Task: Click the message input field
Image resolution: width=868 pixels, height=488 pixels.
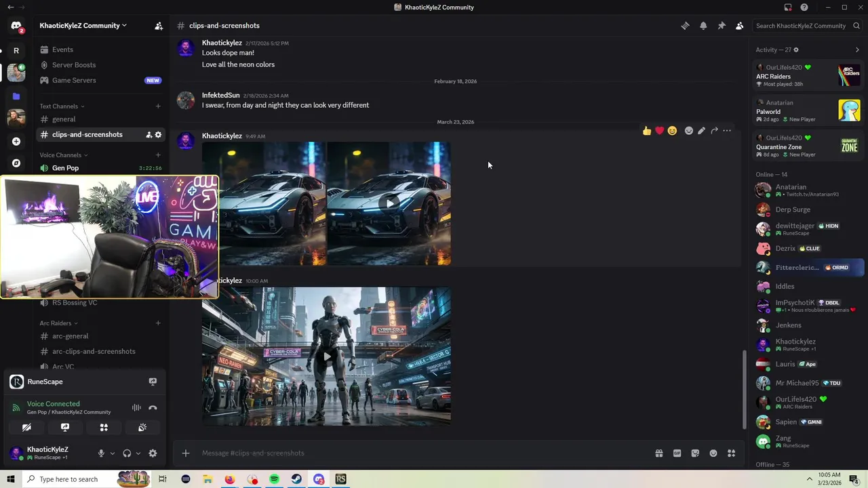Action: [424, 453]
